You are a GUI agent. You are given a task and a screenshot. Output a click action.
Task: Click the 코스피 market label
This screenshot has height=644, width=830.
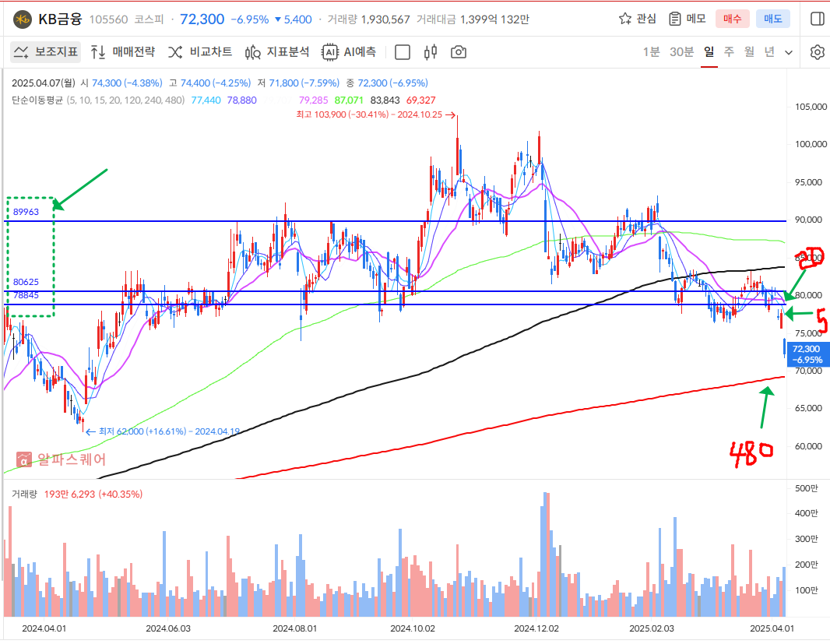tap(149, 19)
